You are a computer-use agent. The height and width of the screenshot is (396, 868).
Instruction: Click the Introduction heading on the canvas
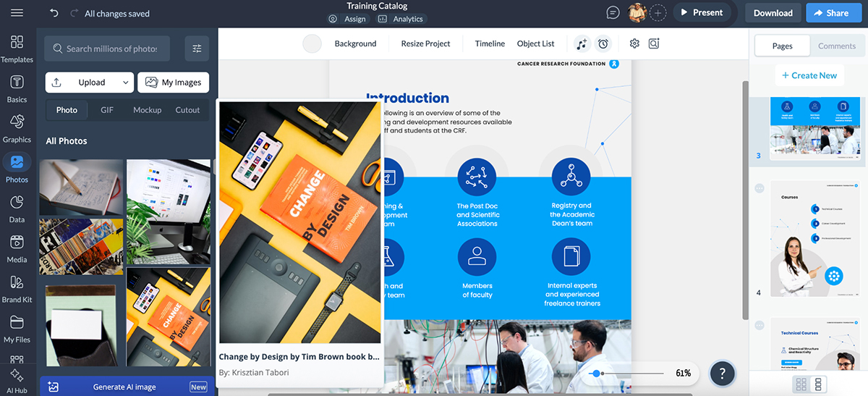[x=407, y=98]
